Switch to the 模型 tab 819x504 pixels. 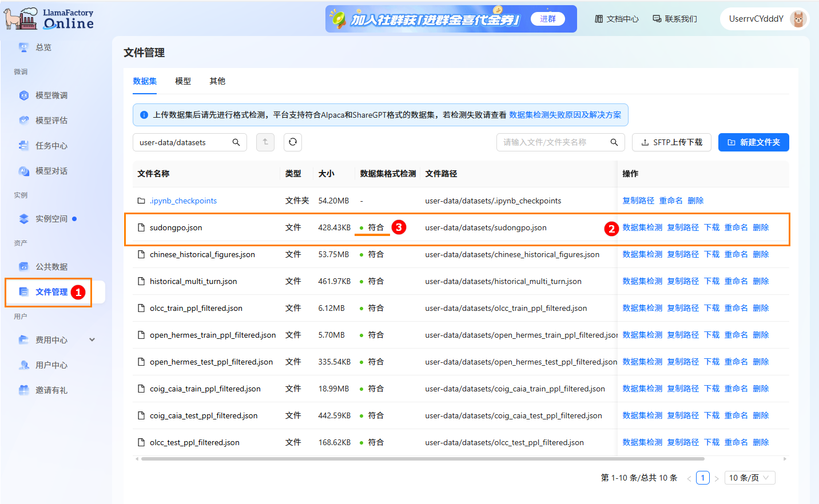point(183,81)
